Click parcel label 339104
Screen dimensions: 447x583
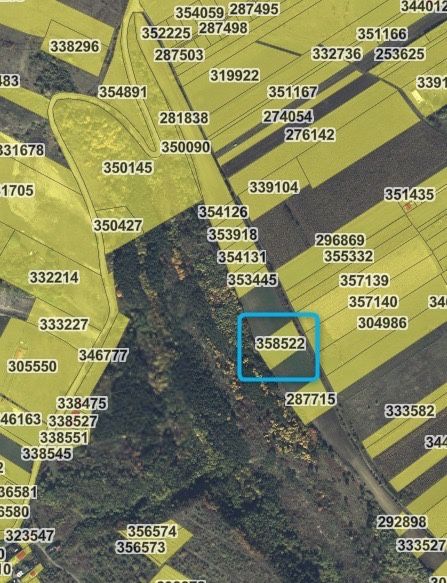[x=274, y=187]
